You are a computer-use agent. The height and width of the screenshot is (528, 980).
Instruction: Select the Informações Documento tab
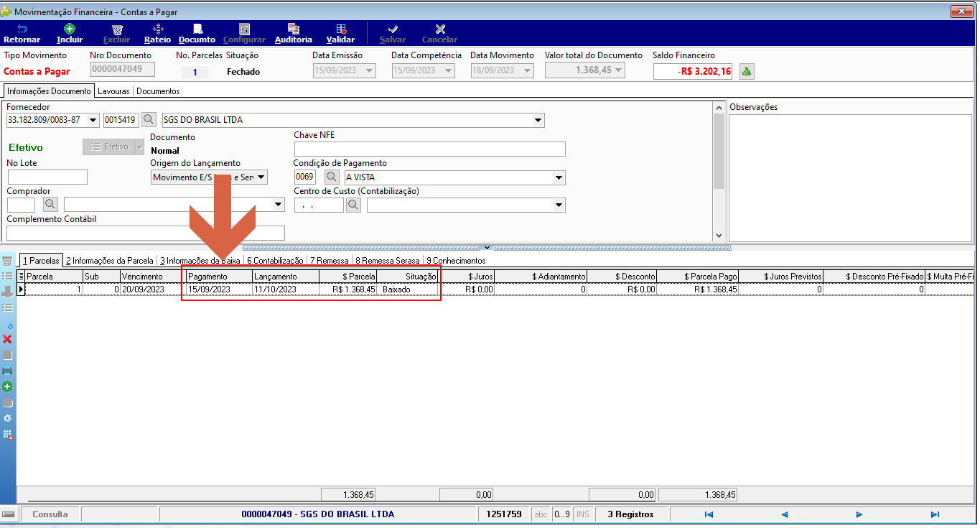[49, 91]
